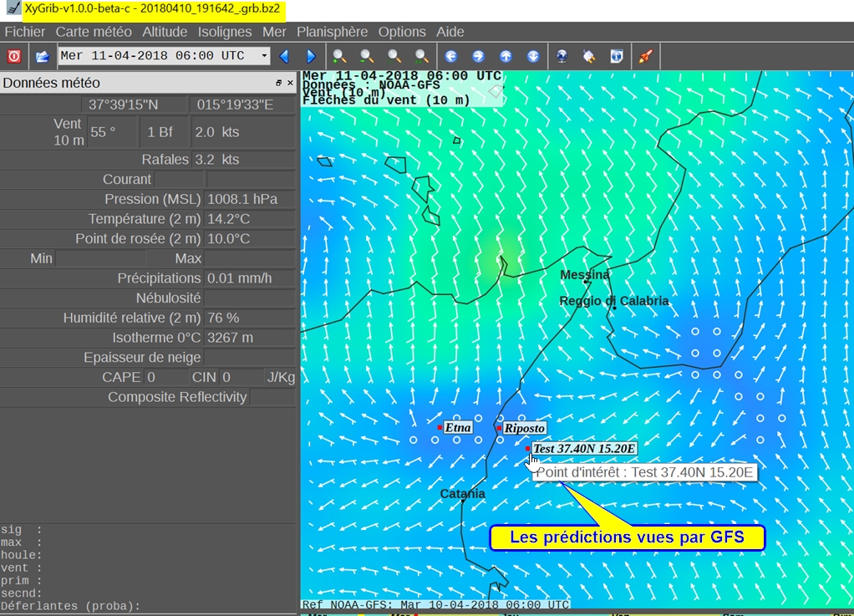The width and height of the screenshot is (854, 616).
Task: Undock the Données météo panel
Action: [278, 83]
